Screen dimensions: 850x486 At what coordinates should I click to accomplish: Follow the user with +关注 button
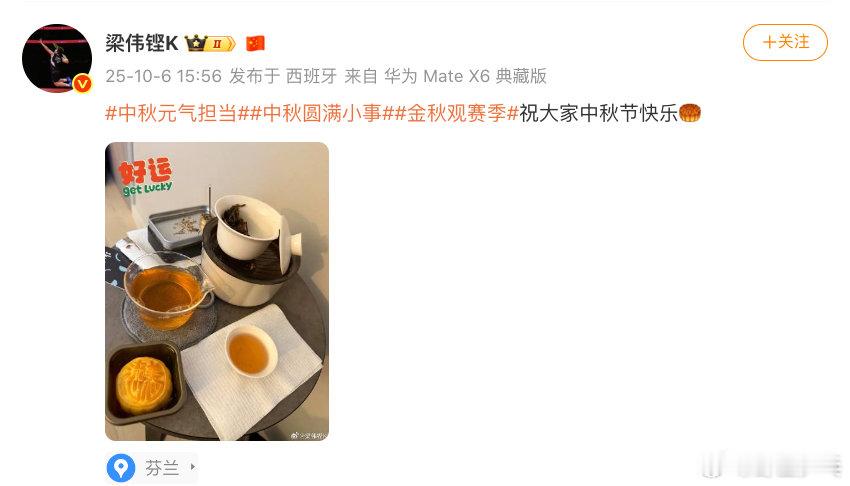(x=785, y=42)
